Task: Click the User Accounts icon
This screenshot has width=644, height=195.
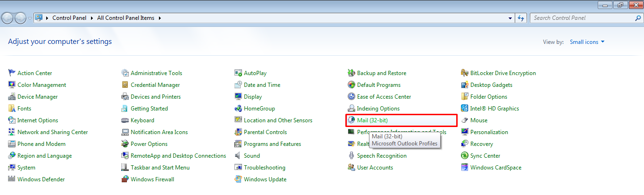Action: pos(351,168)
